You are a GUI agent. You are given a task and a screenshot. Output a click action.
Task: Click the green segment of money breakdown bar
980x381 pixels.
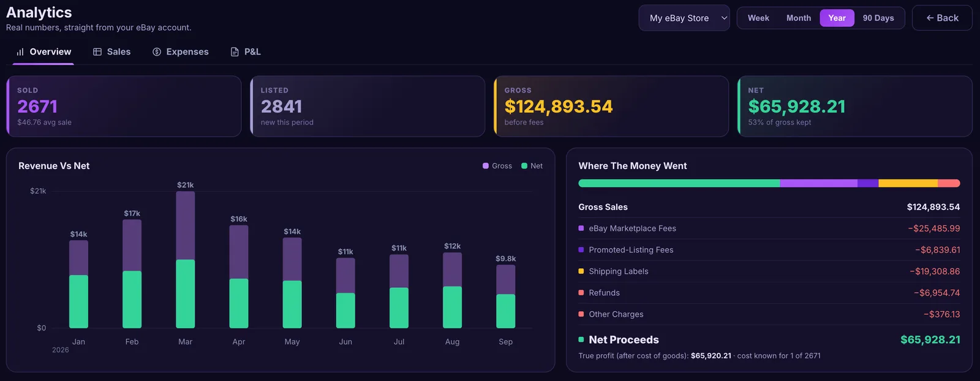coord(679,183)
